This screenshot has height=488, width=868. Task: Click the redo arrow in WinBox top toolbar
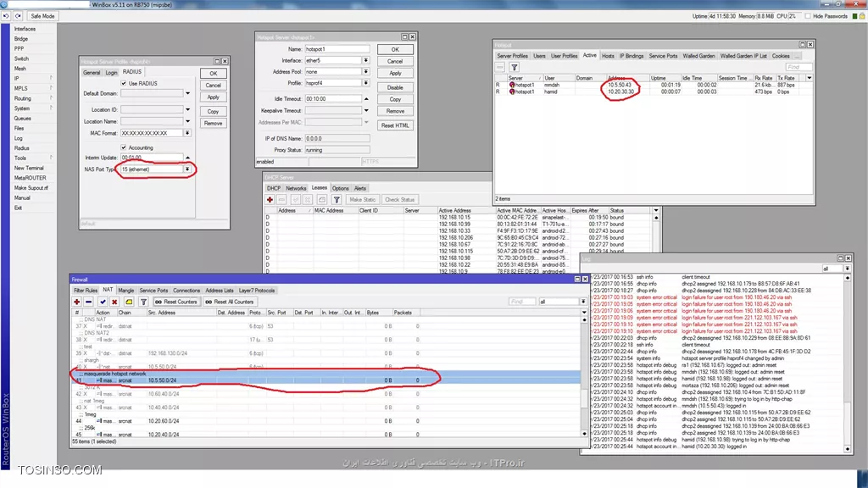click(x=19, y=16)
